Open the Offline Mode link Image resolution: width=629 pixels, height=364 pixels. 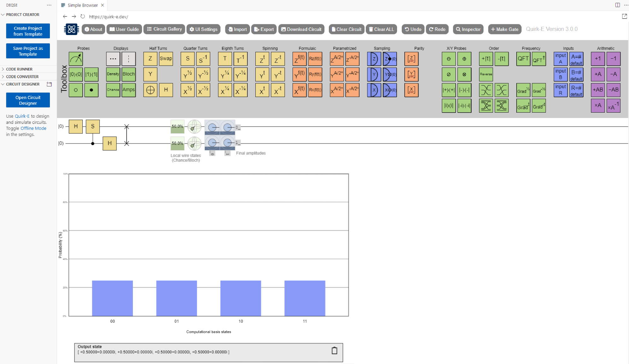point(33,128)
